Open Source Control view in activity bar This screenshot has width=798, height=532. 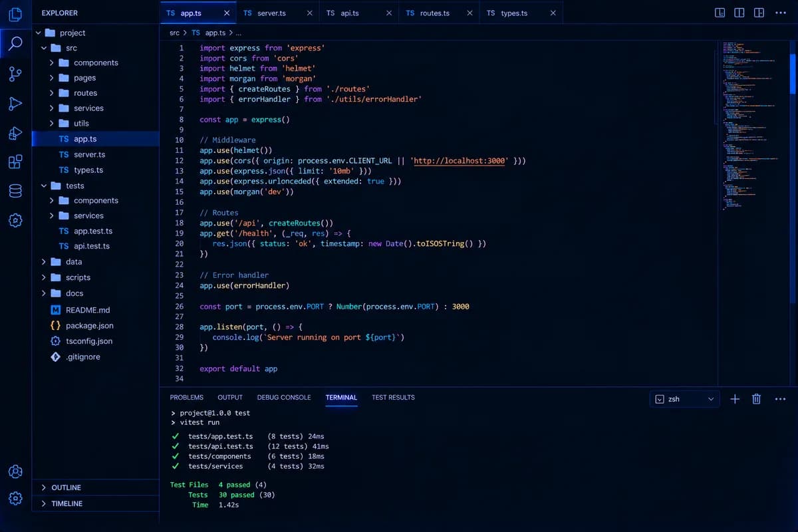(15, 74)
